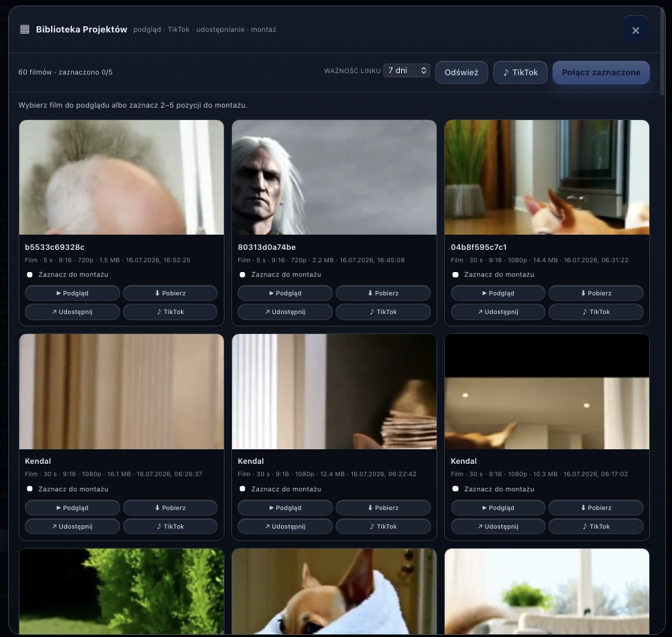Screen dimensions: 672x637
Task: Download the 80313d0a74be film with Pobierz
Action: [x=383, y=293]
